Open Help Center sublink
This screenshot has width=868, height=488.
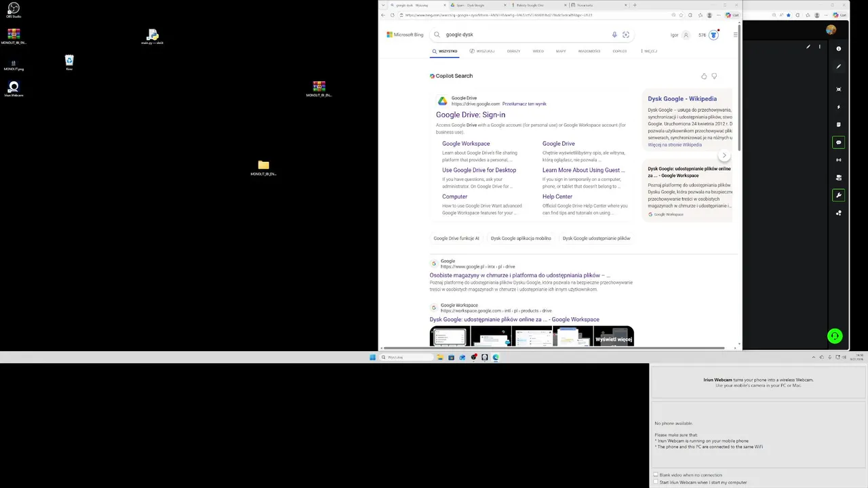(x=557, y=197)
